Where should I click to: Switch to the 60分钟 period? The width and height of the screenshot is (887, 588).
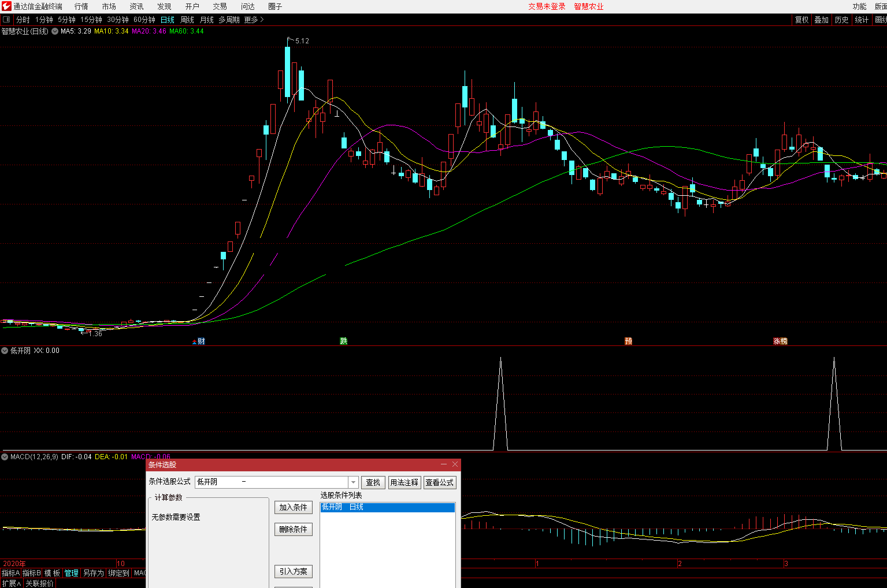tap(144, 20)
